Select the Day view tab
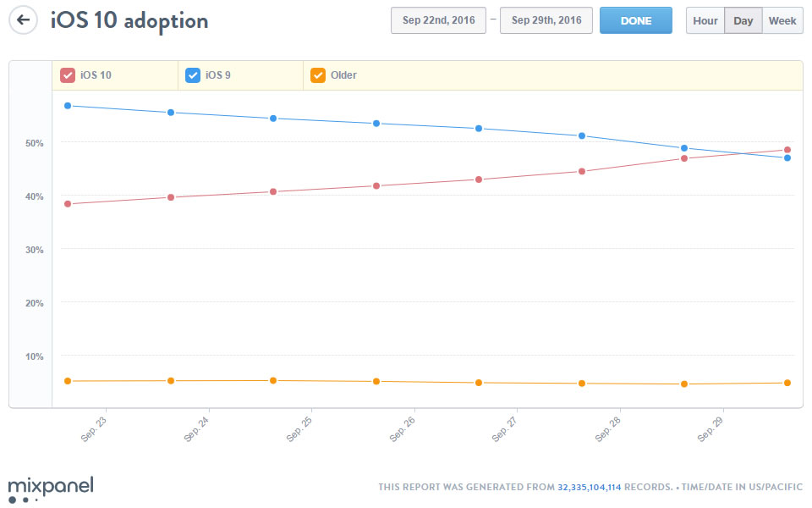The height and width of the screenshot is (508, 812). pyautogui.click(x=743, y=20)
